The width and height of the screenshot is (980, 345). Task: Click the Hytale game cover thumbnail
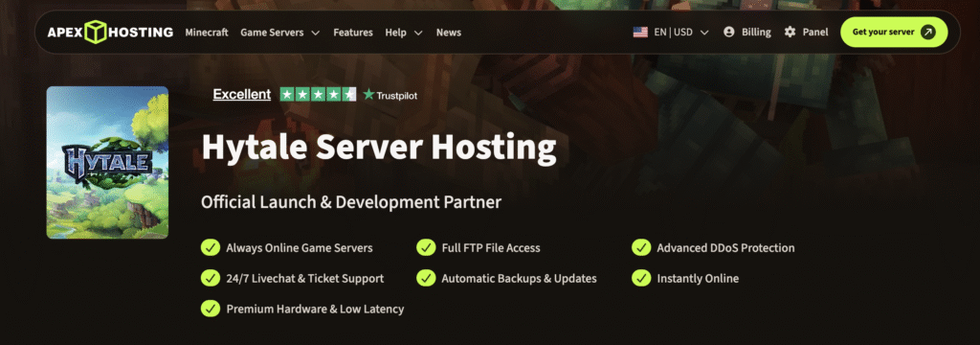[x=107, y=162]
